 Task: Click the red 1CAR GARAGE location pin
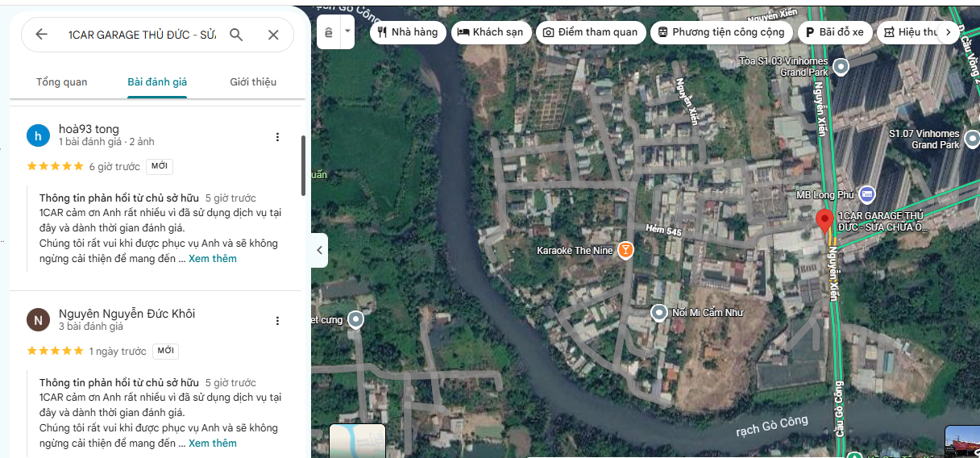pos(824,221)
